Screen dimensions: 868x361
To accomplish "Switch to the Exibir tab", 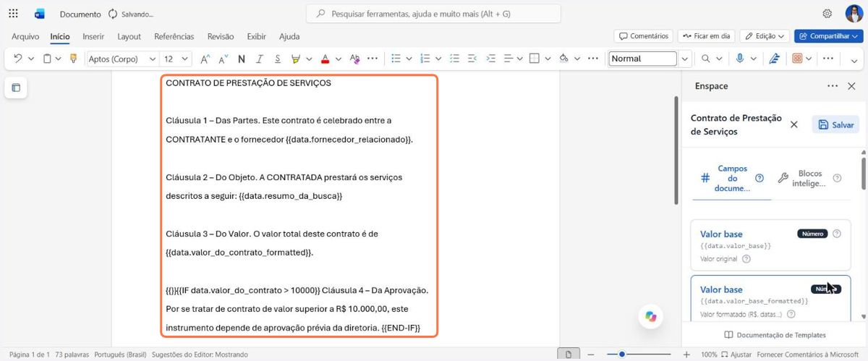I will 257,36.
